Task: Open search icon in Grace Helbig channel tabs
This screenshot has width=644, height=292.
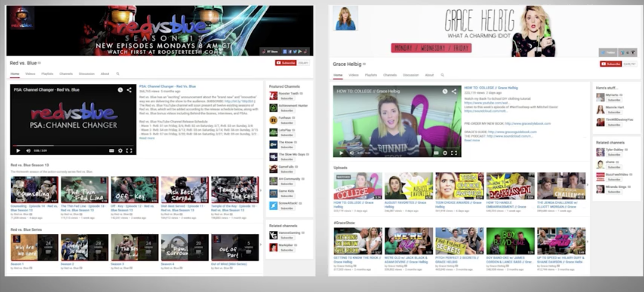Action: pyautogui.click(x=442, y=75)
